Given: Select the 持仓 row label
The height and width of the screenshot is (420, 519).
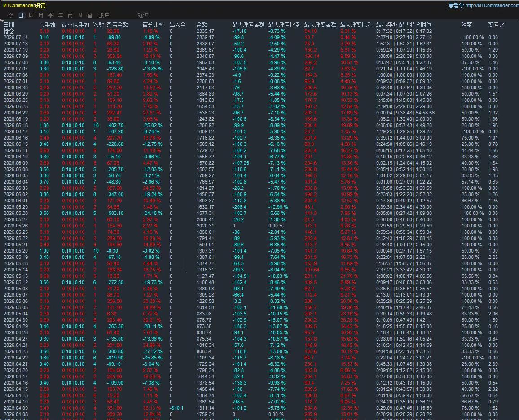Looking at the screenshot, I should point(9,31).
